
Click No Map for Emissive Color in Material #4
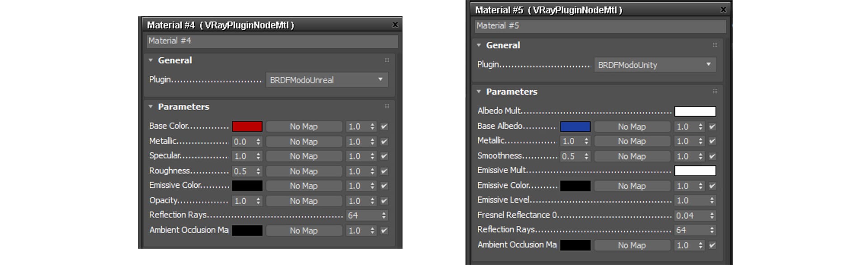pyautogui.click(x=304, y=186)
